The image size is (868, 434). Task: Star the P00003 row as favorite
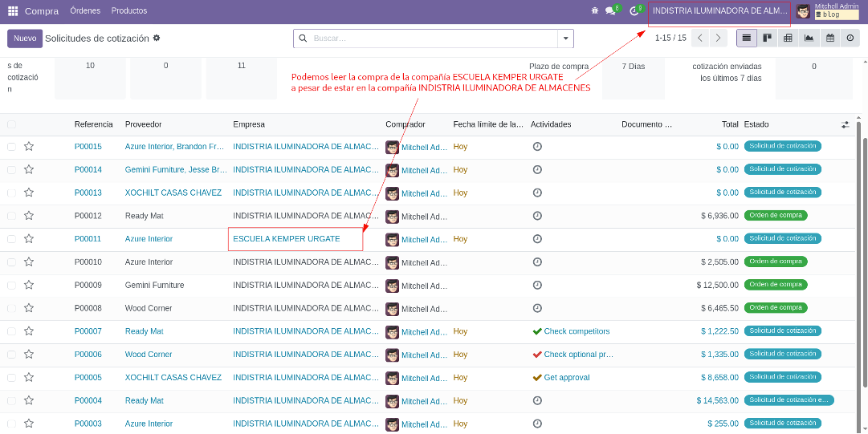click(x=29, y=423)
